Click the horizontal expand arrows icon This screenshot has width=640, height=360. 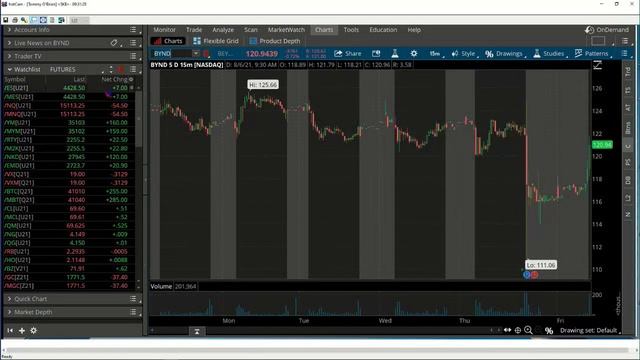click(507, 330)
